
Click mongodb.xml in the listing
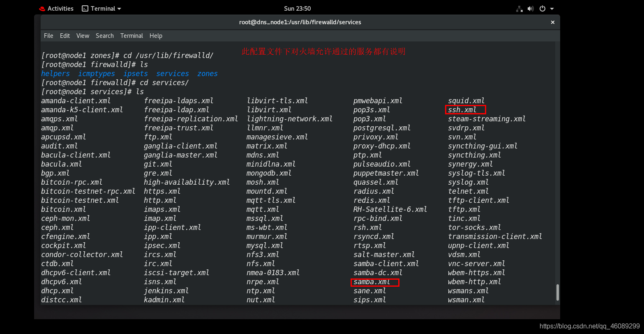(x=269, y=173)
